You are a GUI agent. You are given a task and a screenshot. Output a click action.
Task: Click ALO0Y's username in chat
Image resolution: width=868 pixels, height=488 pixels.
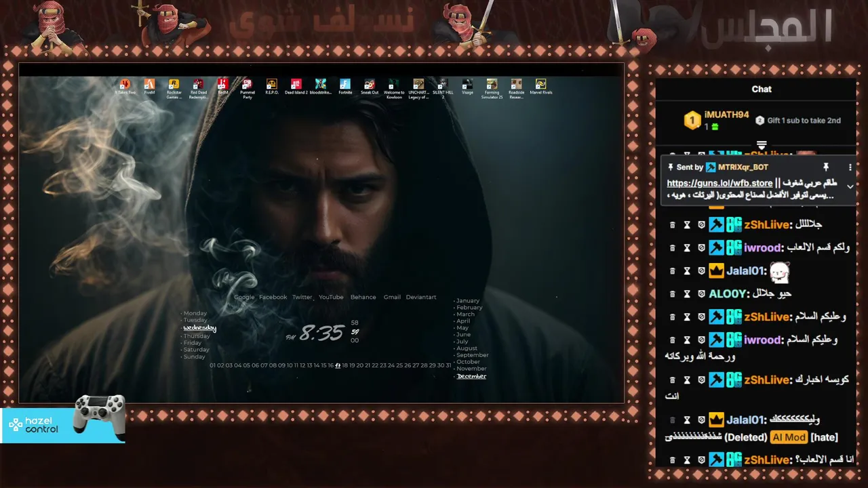click(x=729, y=294)
